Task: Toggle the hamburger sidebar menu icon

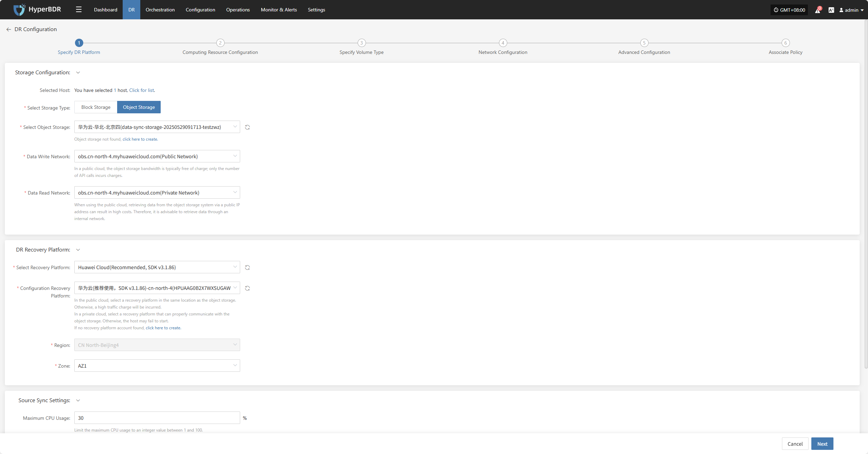Action: click(79, 10)
